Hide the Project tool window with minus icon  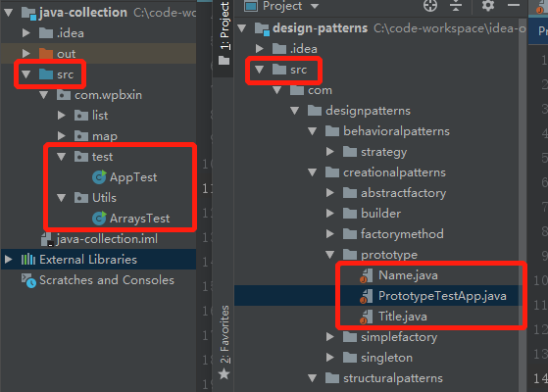point(514,5)
